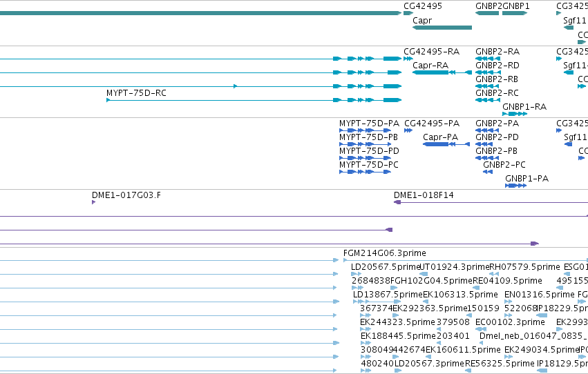
Task: Select the Capr gene label
Action: tap(422, 20)
